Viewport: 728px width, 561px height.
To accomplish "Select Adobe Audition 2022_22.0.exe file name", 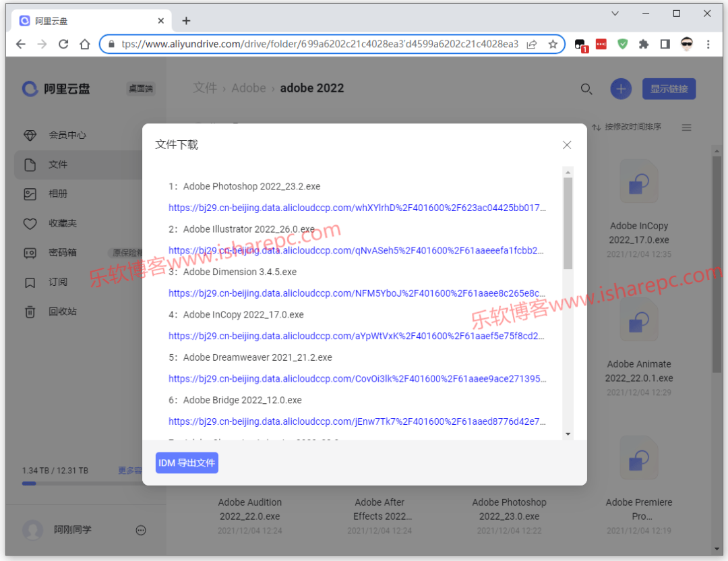I will [250, 509].
